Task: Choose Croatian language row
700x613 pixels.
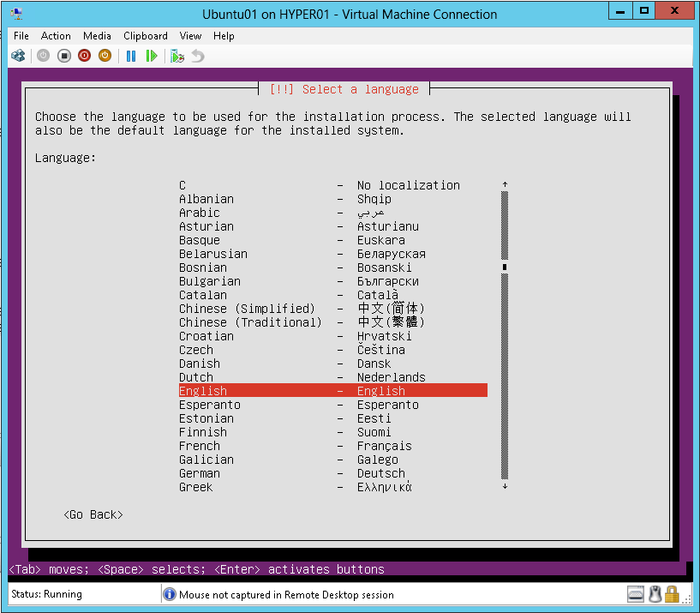Action: (333, 336)
